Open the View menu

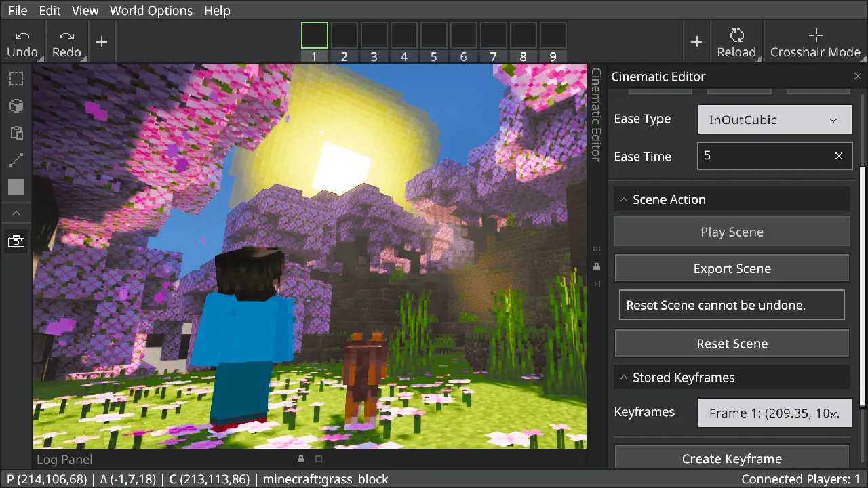coord(85,10)
